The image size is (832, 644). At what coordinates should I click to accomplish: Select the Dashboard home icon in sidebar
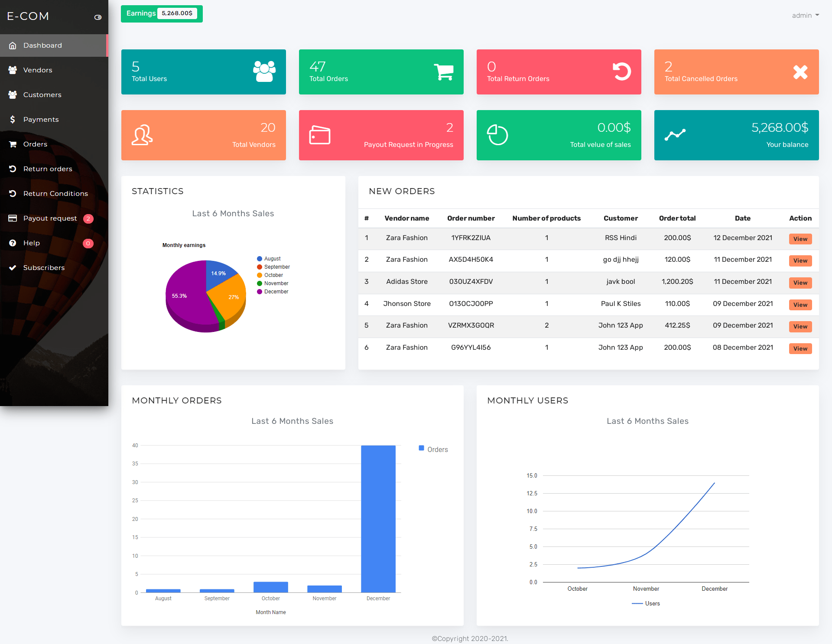click(x=13, y=45)
